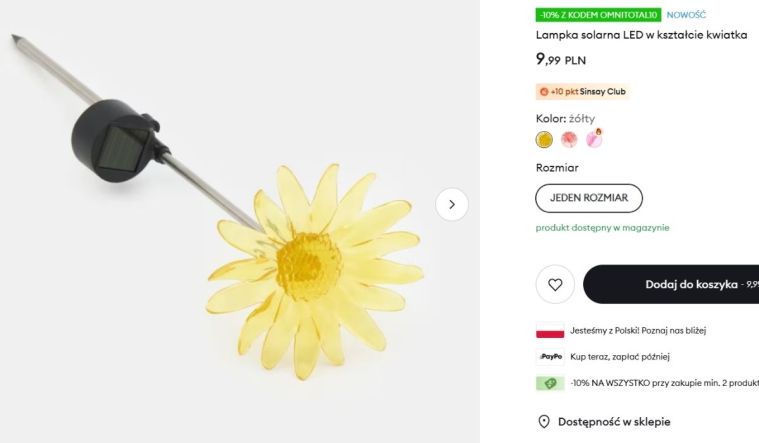Click the +10 pkt Sinsay Club badge
This screenshot has width=759, height=443.
583,92
